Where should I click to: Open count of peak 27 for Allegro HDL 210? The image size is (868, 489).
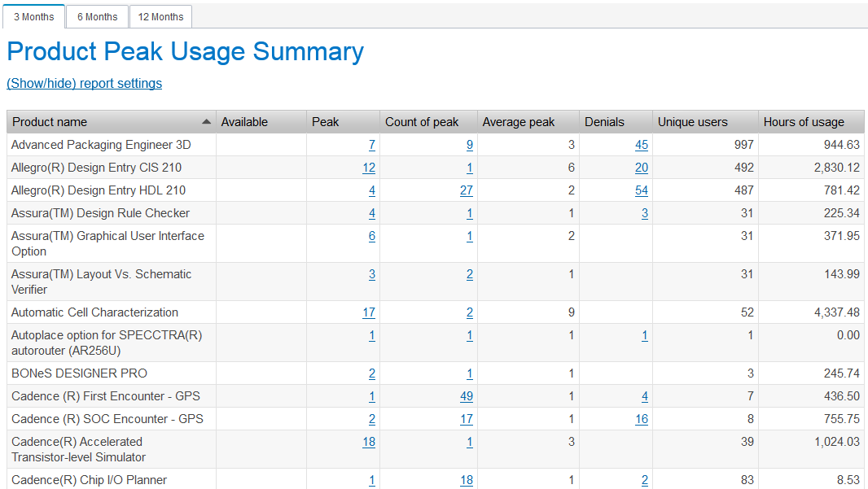point(467,190)
